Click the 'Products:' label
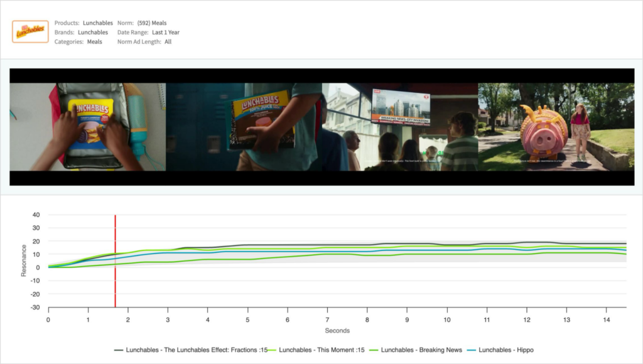 pos(67,23)
